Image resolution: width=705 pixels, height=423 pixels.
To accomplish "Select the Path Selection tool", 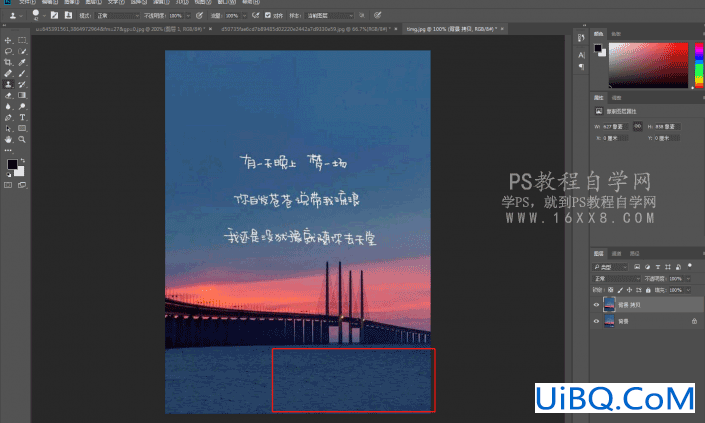I will click(x=8, y=129).
